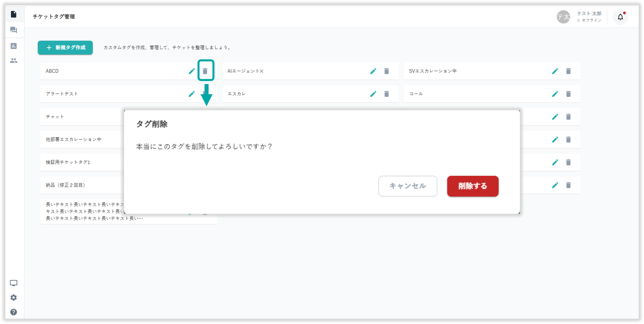Open the analytics chart sidebar icon
This screenshot has width=644, height=324.
coord(14,46)
